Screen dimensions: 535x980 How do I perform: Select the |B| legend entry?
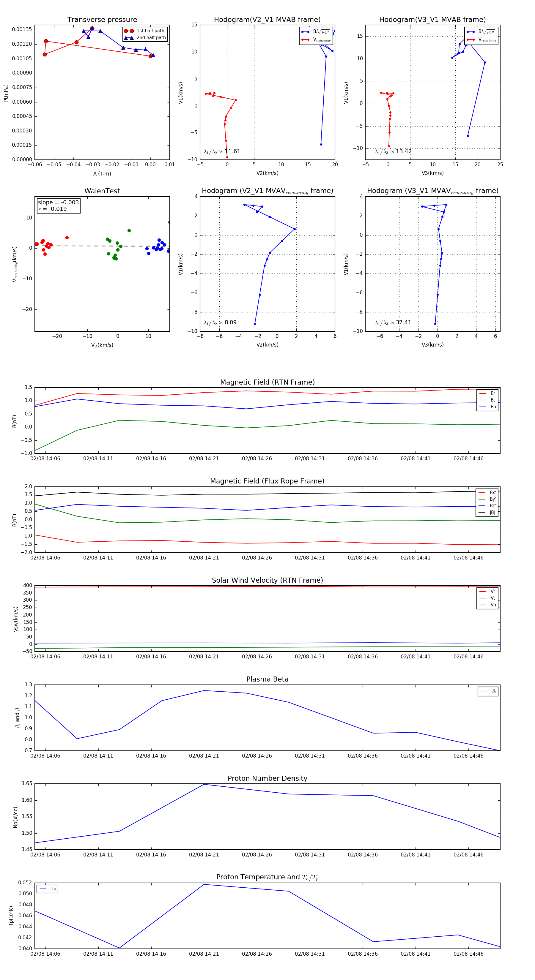pos(487,513)
